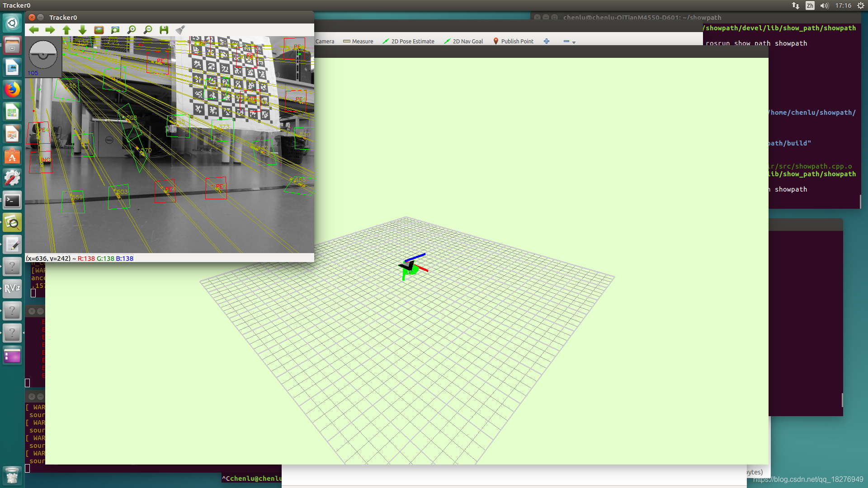Open the Zh input method menu
The image size is (868, 488).
pos(810,5)
